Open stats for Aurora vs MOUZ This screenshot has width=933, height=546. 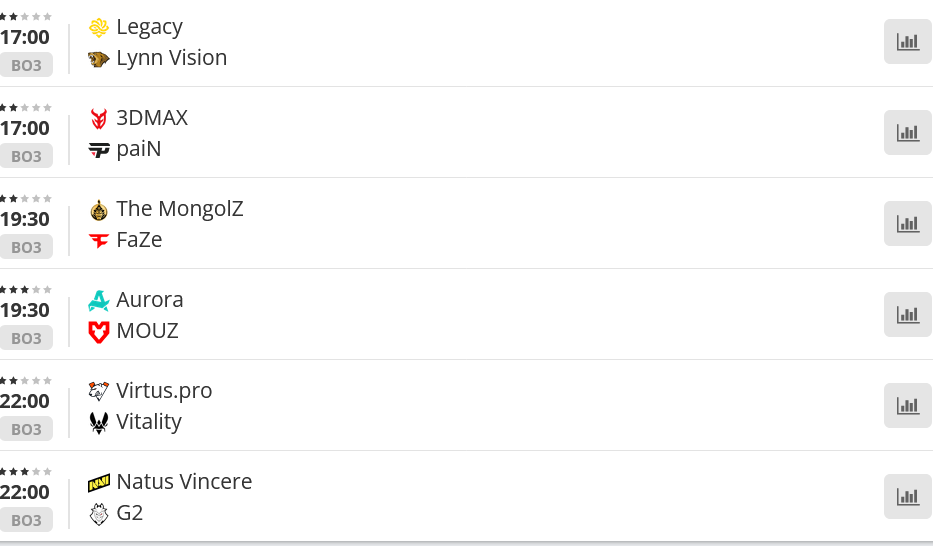click(x=908, y=315)
